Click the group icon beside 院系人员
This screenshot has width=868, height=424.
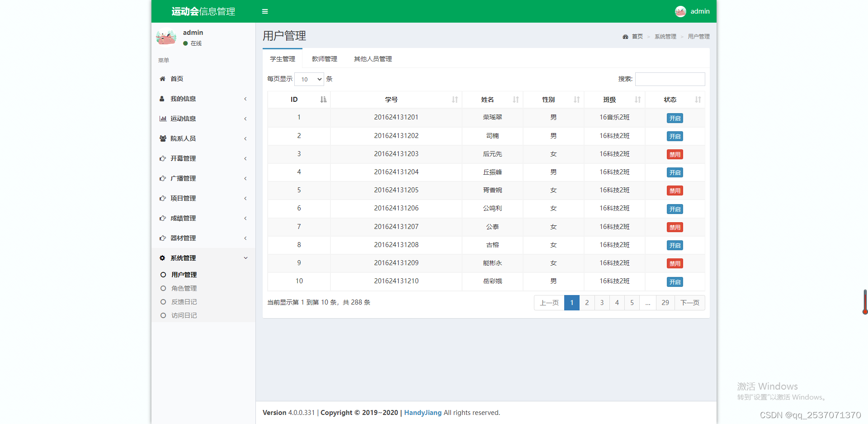point(163,138)
